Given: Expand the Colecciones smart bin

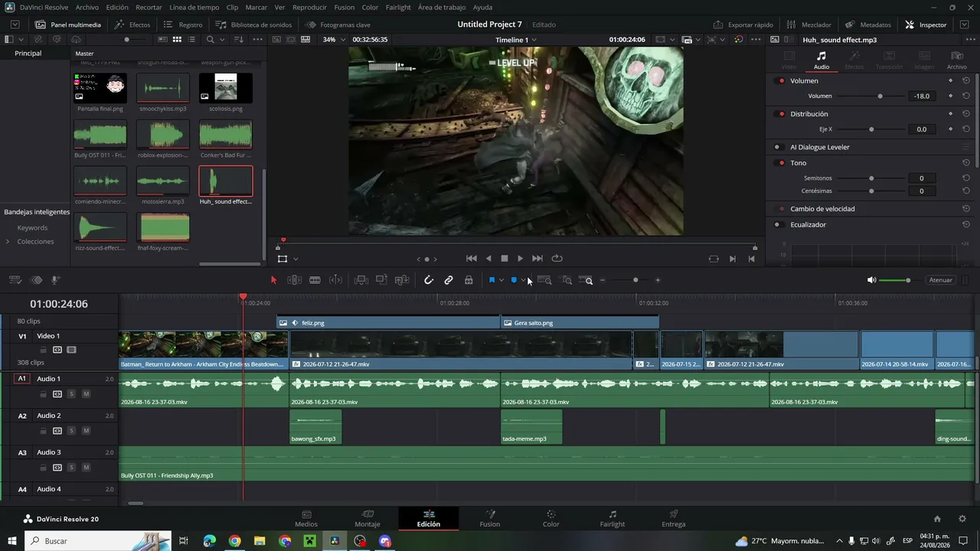Looking at the screenshot, I should tap(8, 242).
